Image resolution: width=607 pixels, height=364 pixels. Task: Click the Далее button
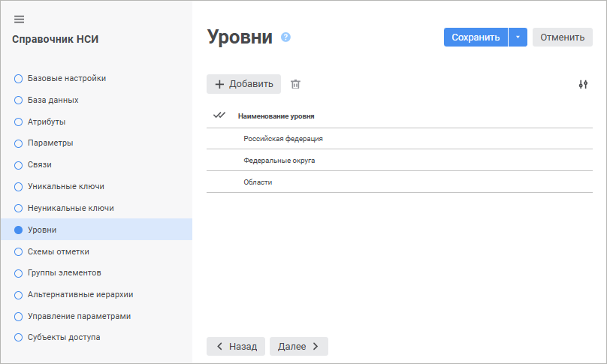[x=299, y=346]
